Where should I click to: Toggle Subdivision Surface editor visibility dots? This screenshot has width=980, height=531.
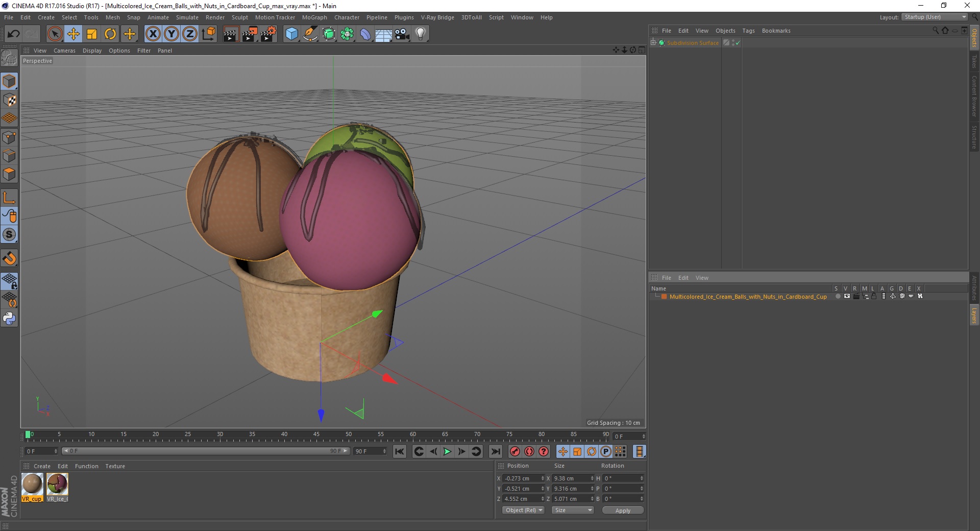733,43
